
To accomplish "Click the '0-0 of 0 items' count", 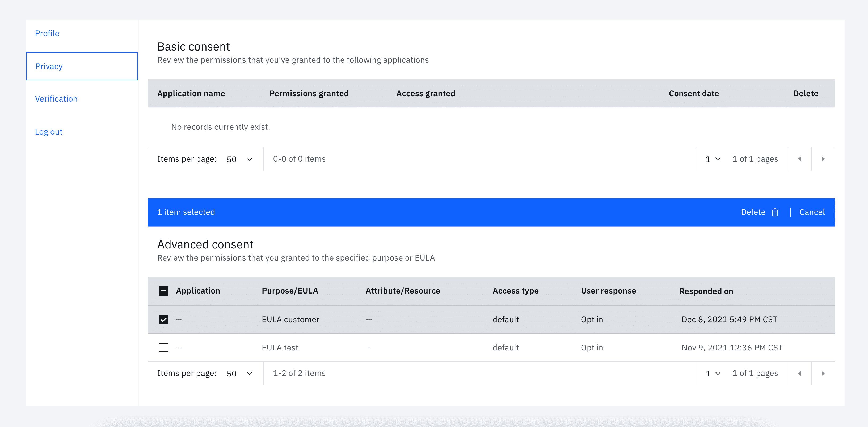I will pyautogui.click(x=299, y=159).
